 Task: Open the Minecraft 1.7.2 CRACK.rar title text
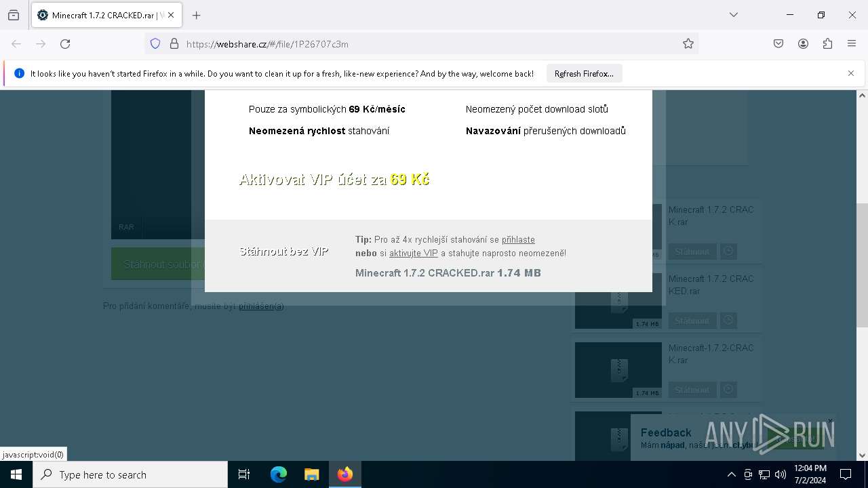(x=711, y=216)
